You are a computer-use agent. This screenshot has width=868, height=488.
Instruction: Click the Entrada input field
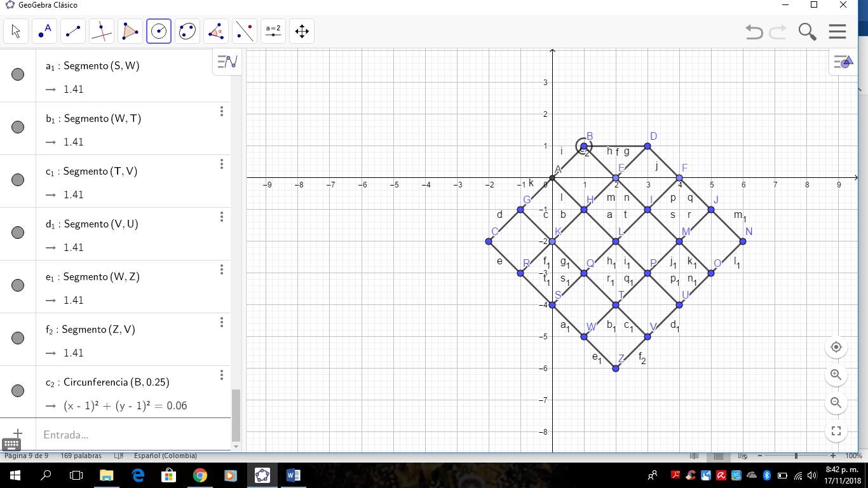click(127, 435)
